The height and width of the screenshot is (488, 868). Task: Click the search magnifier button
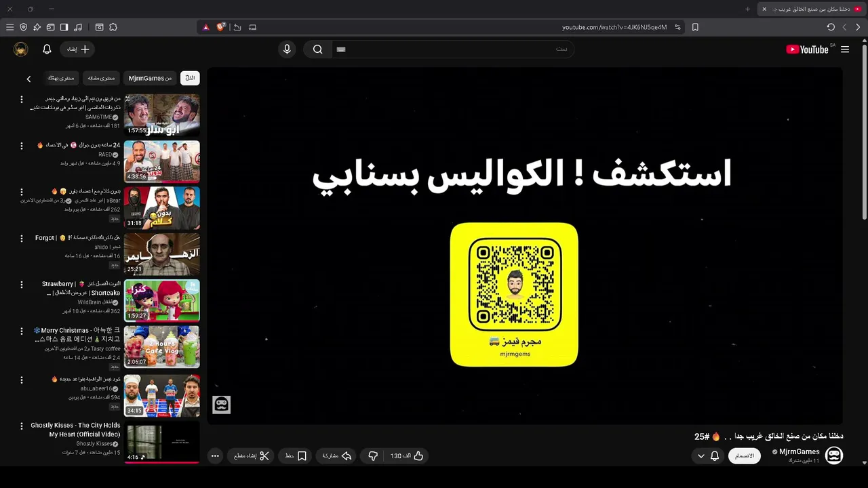(x=317, y=49)
